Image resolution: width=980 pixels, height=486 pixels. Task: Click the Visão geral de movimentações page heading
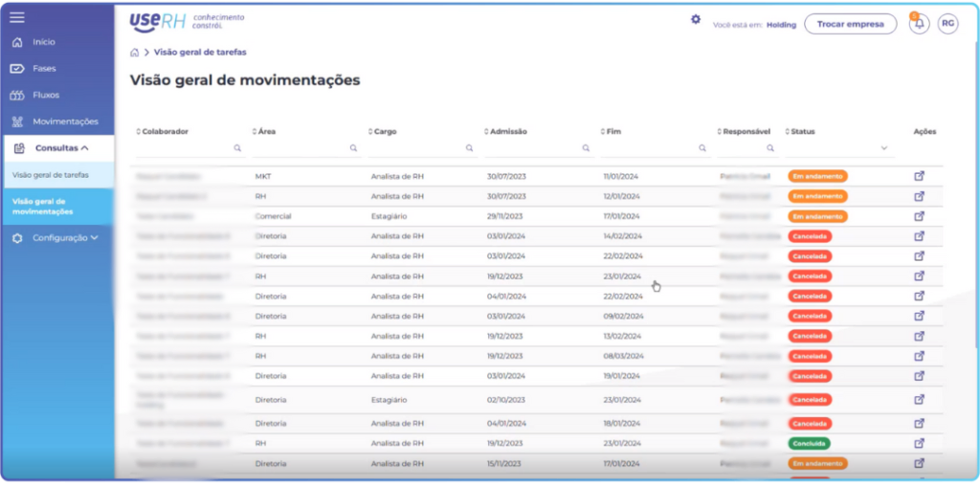[x=244, y=80]
